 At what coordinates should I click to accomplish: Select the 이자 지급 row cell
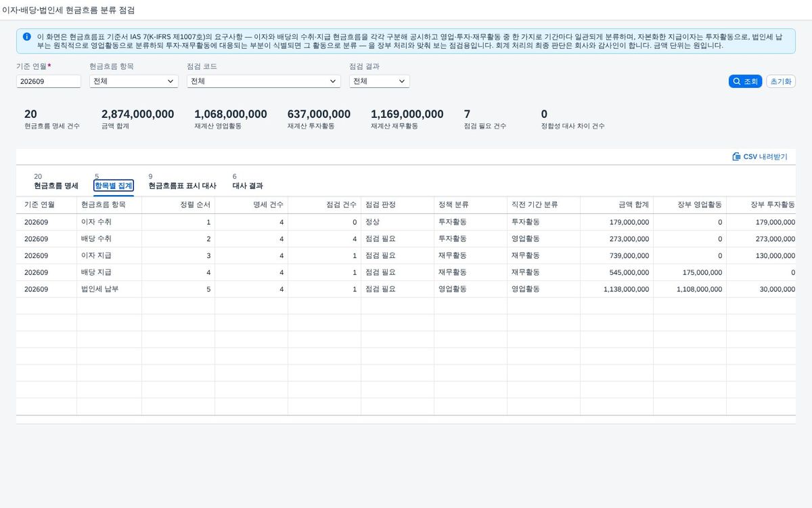point(109,255)
